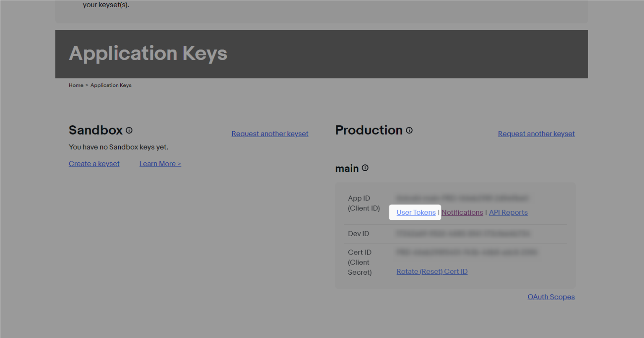Click the Production section heading

tap(369, 130)
